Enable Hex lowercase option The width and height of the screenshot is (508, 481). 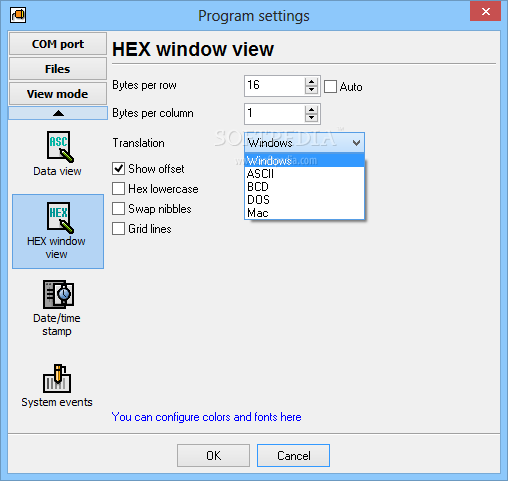[118, 189]
